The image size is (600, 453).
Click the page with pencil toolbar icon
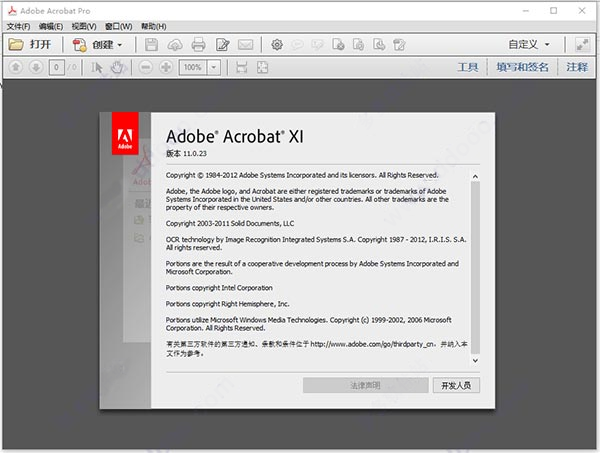pos(399,45)
